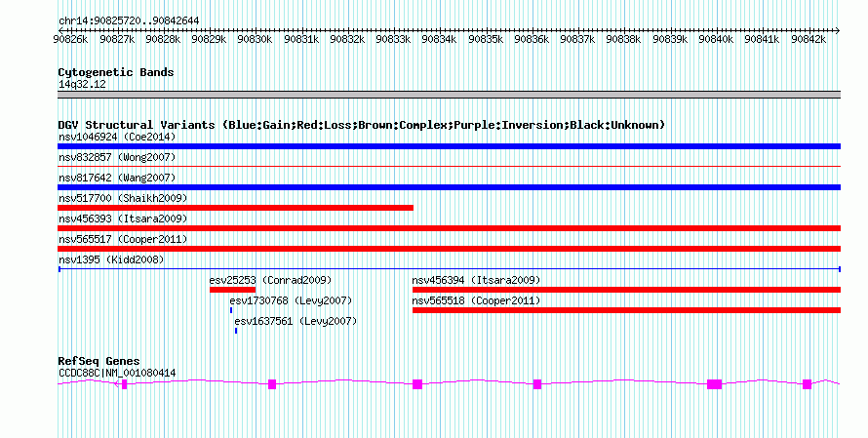Screen dimensions: 868x438
Task: Open the CCDC88C|NM_001080414 gene label
Action: coord(117,374)
